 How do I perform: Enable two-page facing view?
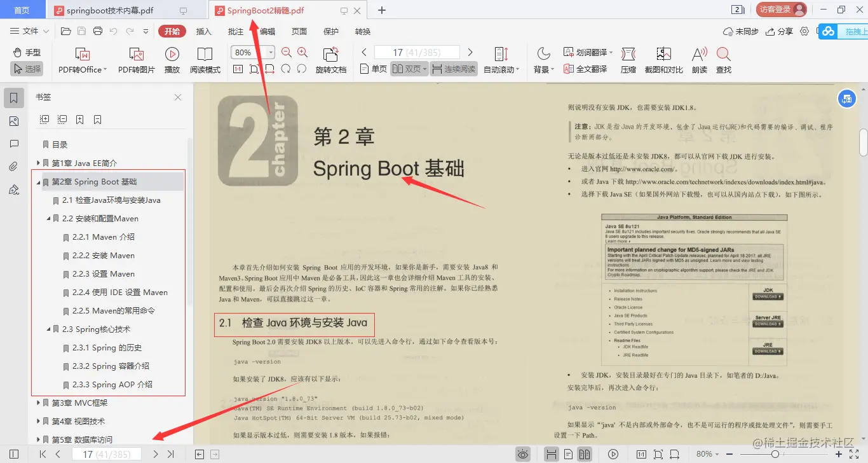407,69
